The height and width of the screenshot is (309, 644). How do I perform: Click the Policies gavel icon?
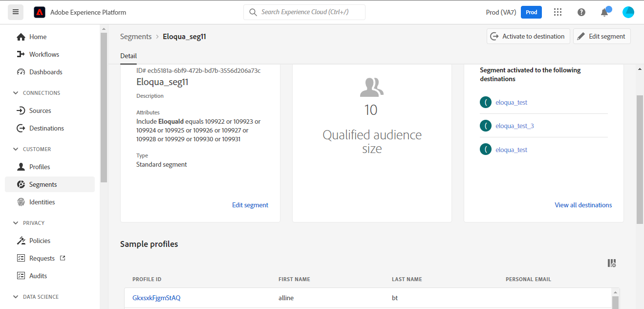point(21,241)
